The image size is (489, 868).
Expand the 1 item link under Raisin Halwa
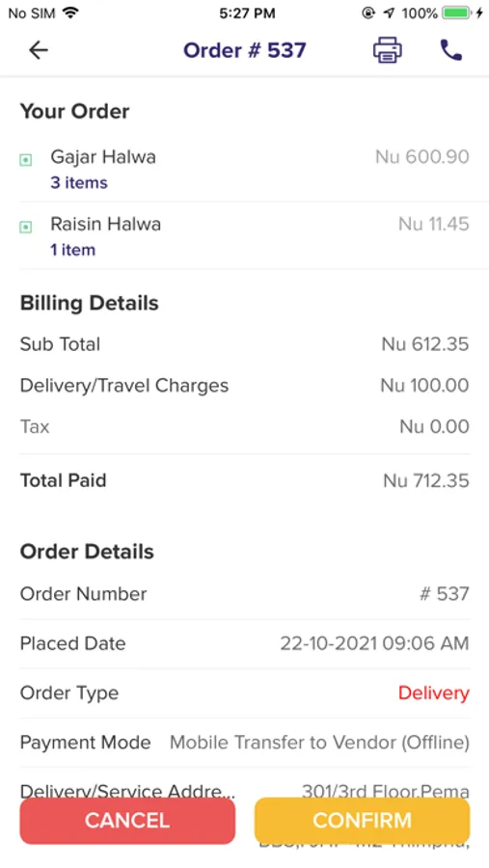click(72, 250)
